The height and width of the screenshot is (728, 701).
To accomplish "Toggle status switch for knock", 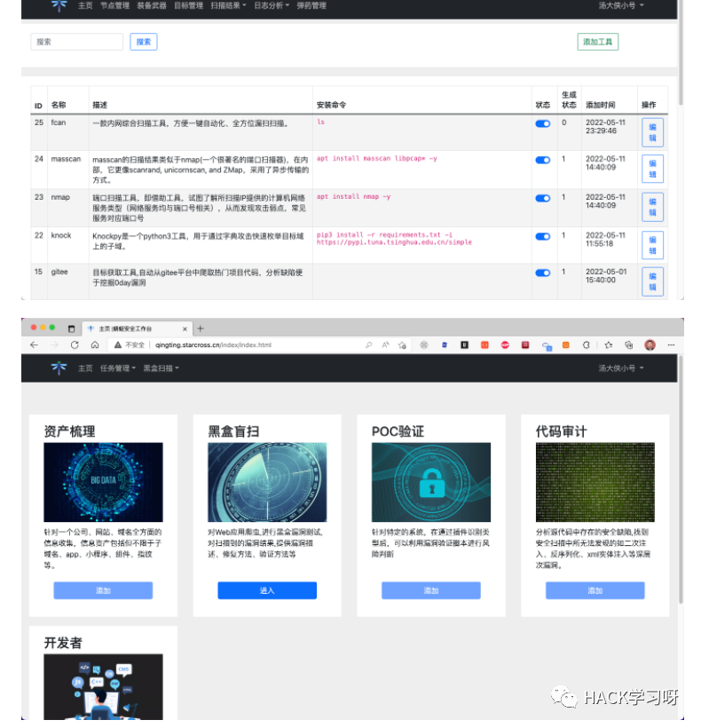I will (543, 236).
